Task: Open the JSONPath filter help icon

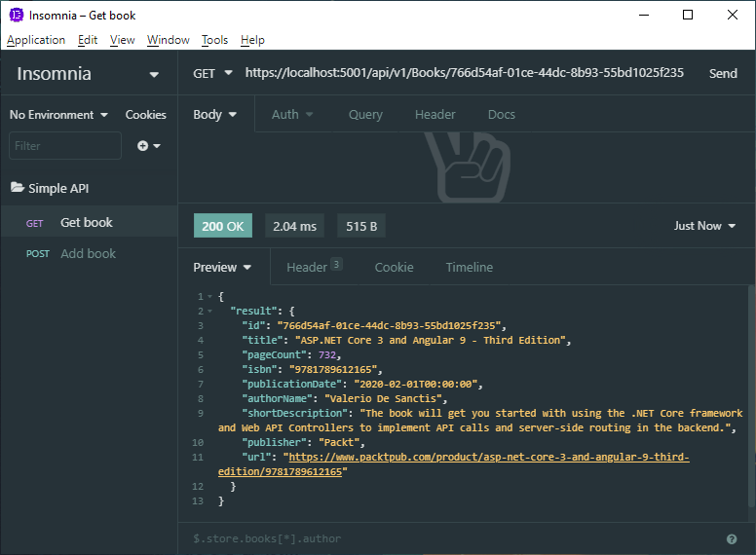Action: pyautogui.click(x=732, y=539)
